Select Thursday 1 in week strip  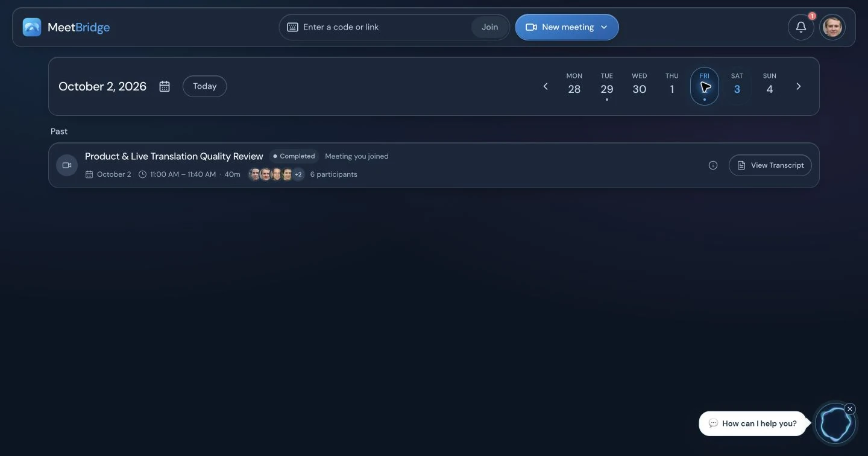pos(672,85)
